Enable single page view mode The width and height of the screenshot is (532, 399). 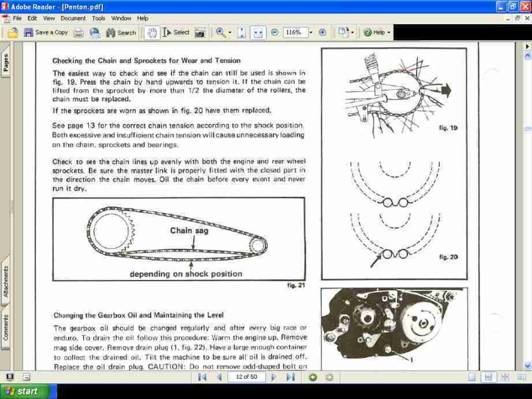(471, 377)
